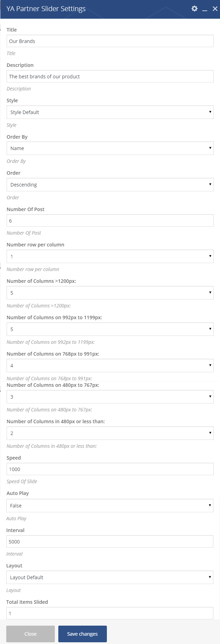Click the Number Of Post input field
The width and height of the screenshot is (220, 644).
point(110,221)
